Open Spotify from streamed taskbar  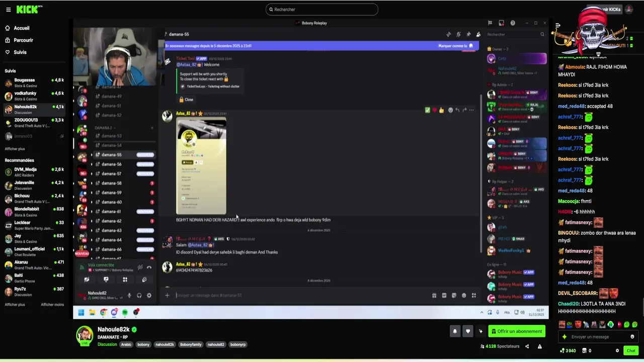[125, 312]
